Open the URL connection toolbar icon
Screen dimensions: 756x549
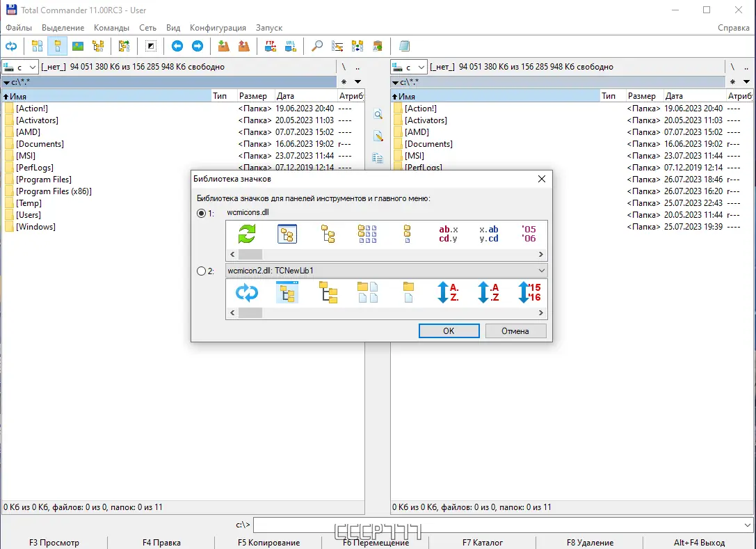tap(290, 47)
